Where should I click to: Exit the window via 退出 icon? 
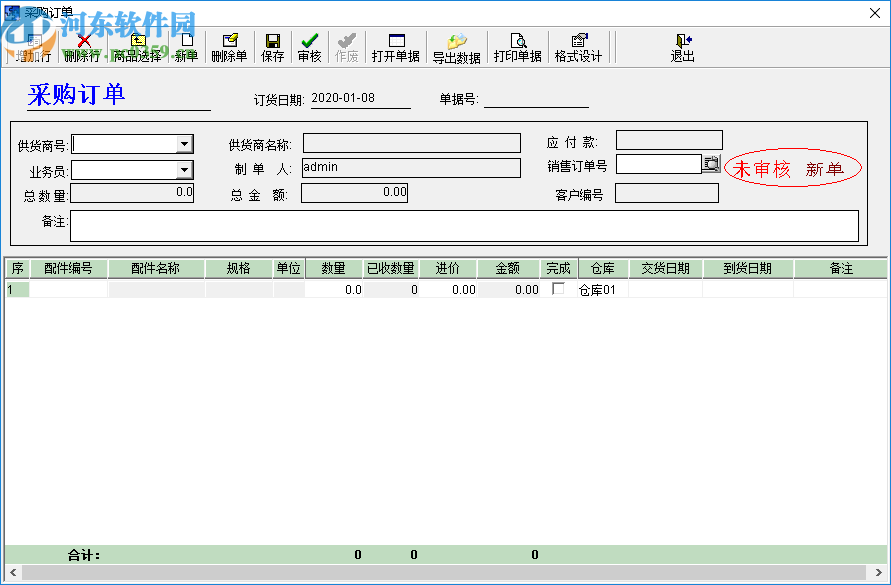682,47
